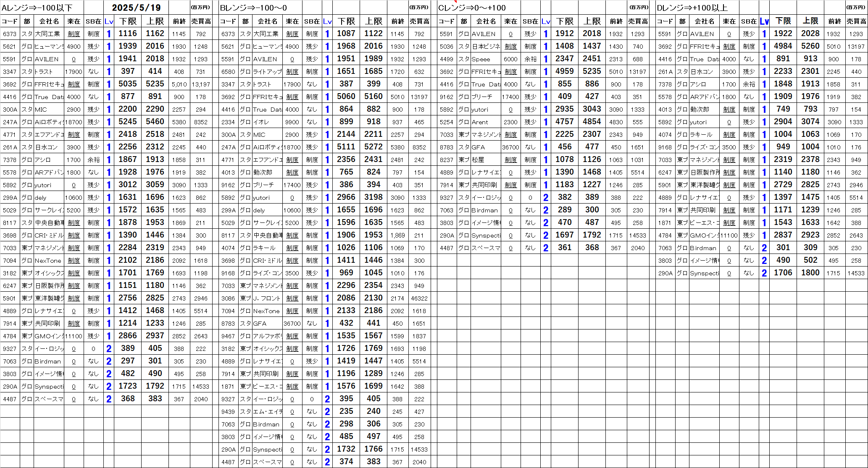Click code 3086 in B range

point(228,298)
